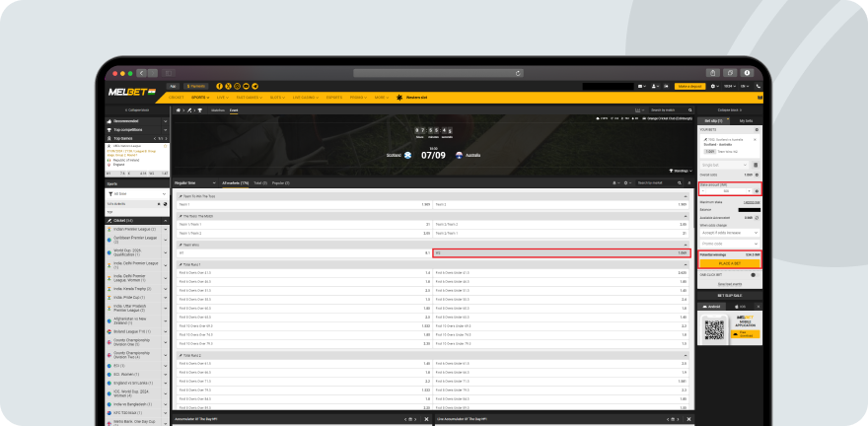Select the Cricket menu item
This screenshot has width=868, height=426.
(x=176, y=98)
